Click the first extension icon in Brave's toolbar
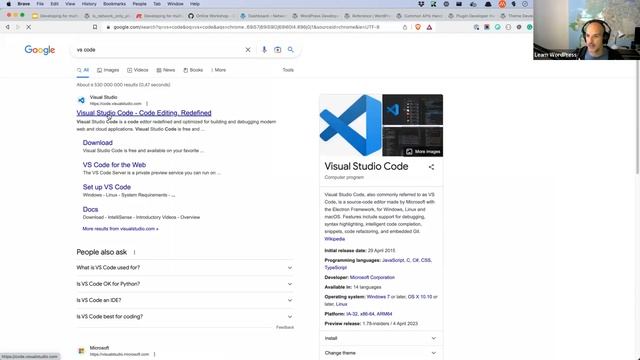This screenshot has width=640, height=360. coord(476,27)
